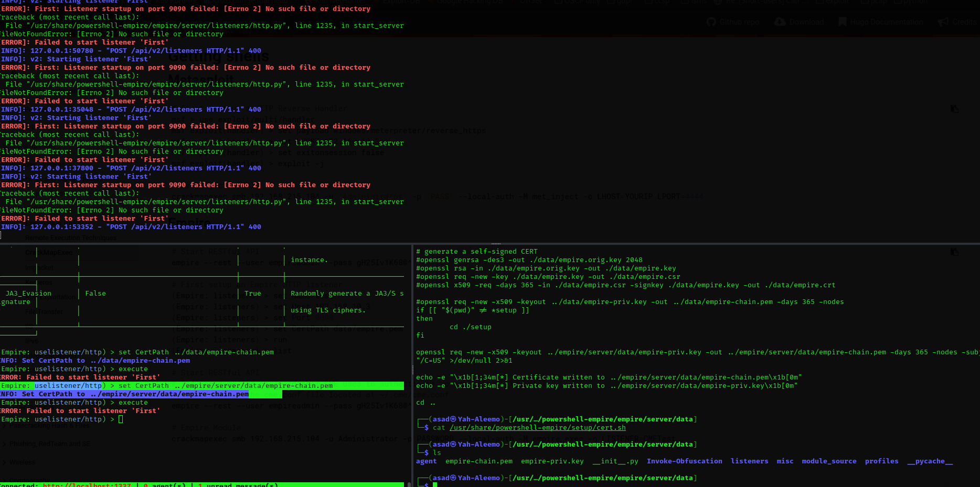Select 'agent' directory in ls output
The height and width of the screenshot is (487, 980).
coord(427,461)
